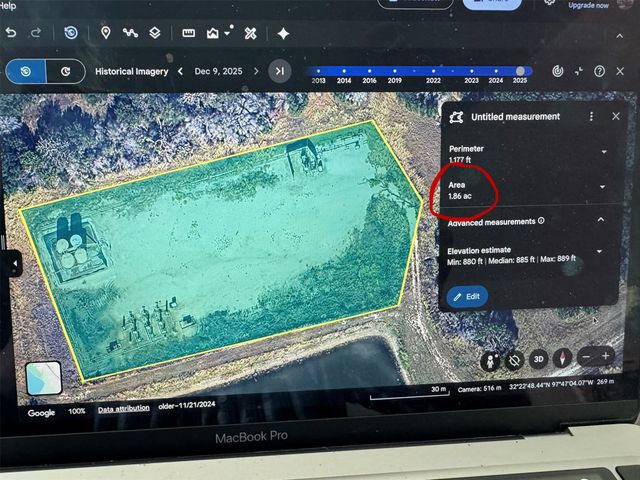Open the three-dot measurement options menu
This screenshot has width=640, height=480.
click(591, 117)
